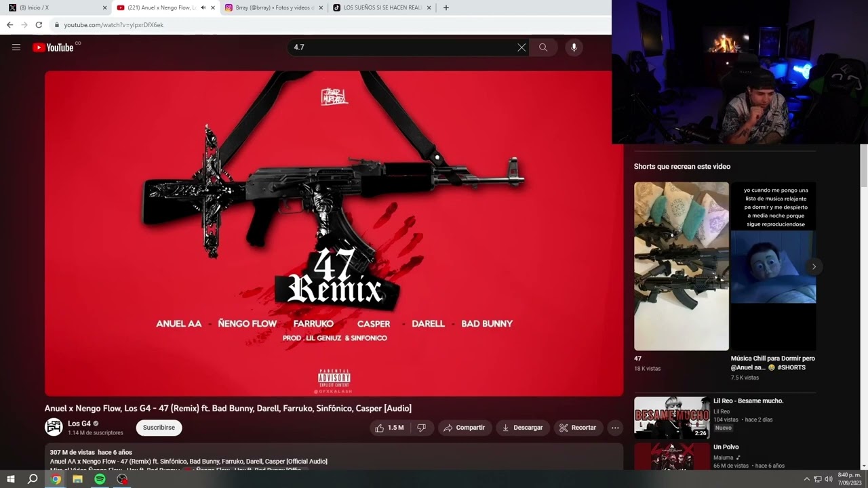Reload the page with refresh icon

pos(39,25)
